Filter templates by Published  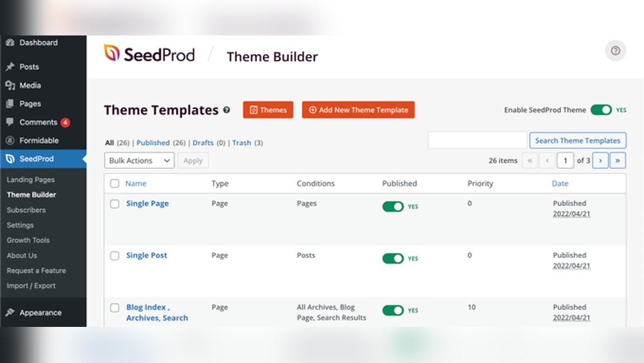tap(153, 142)
